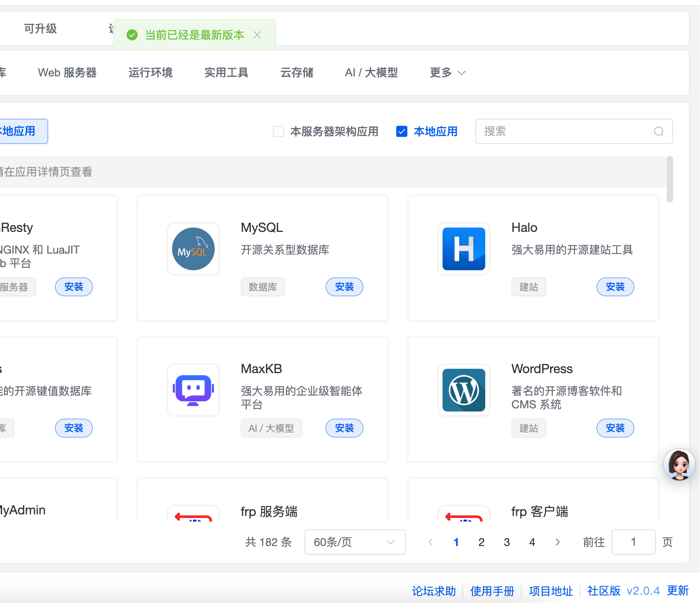Select the 运行环境 category

150,73
